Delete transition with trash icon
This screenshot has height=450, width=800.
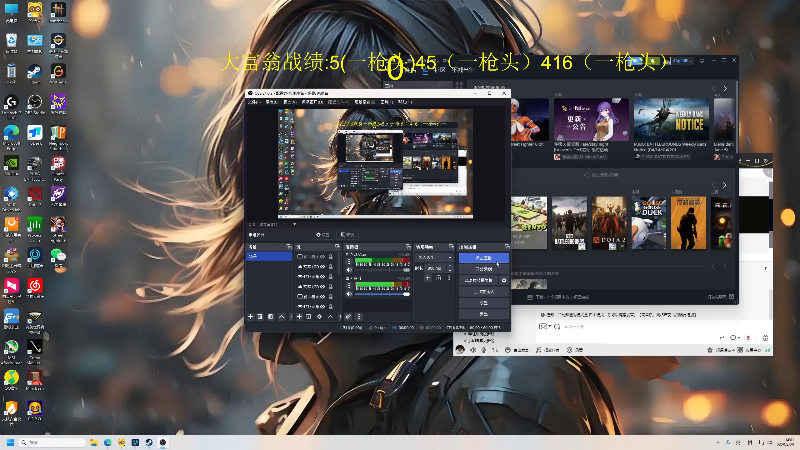coord(438,278)
